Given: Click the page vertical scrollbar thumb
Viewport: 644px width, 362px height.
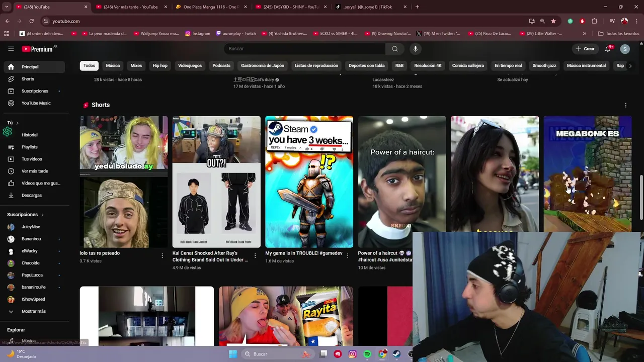Looking at the screenshot, I should [641, 197].
